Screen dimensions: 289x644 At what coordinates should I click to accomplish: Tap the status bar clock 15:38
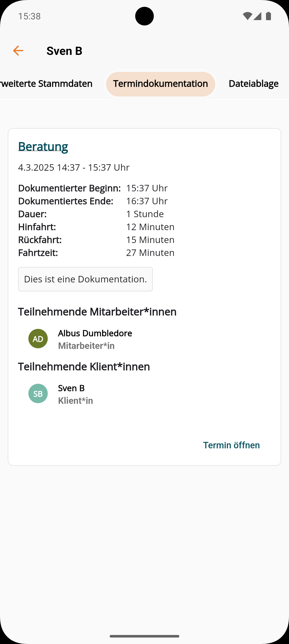(29, 16)
